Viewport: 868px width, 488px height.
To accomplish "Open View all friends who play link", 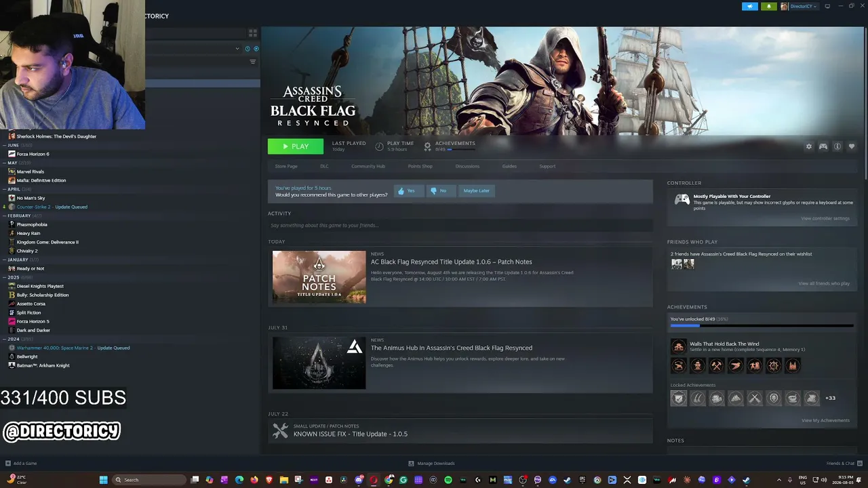I will [x=824, y=283].
